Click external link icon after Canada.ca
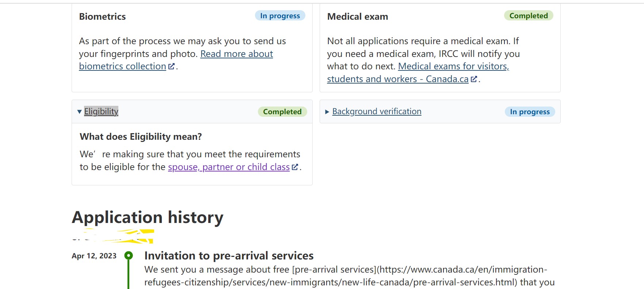 coord(474,79)
